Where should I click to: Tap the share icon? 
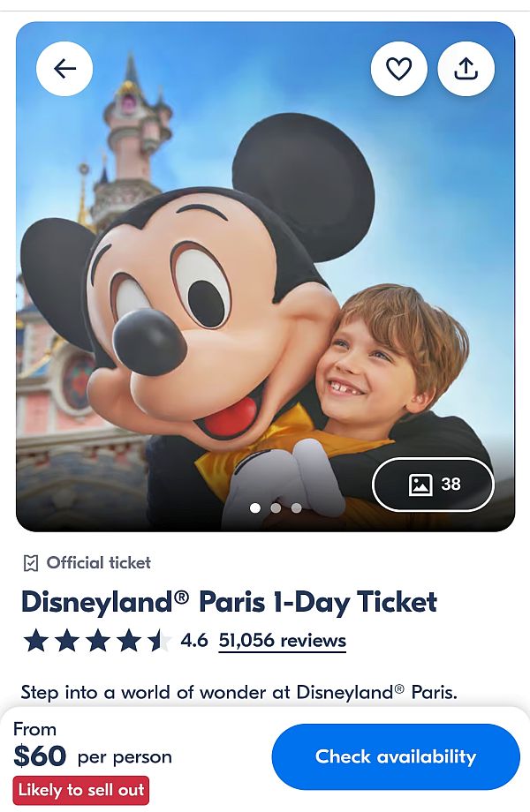(466, 69)
